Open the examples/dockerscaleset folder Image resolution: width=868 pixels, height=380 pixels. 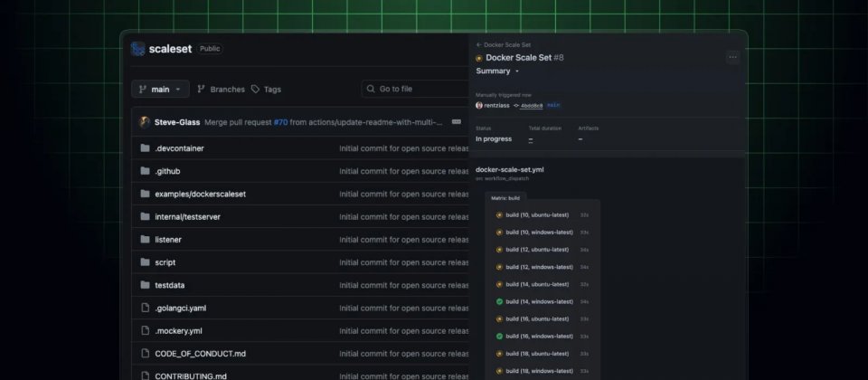point(200,194)
